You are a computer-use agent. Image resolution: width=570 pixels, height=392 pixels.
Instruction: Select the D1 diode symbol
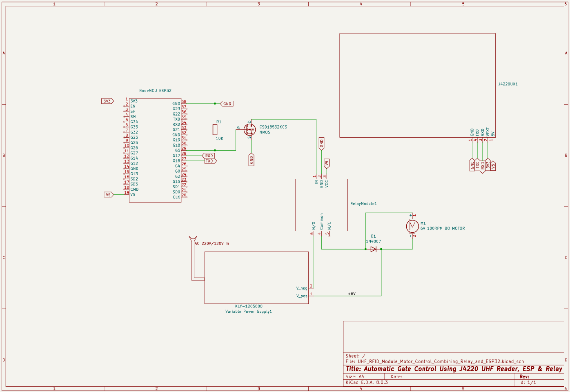373,249
